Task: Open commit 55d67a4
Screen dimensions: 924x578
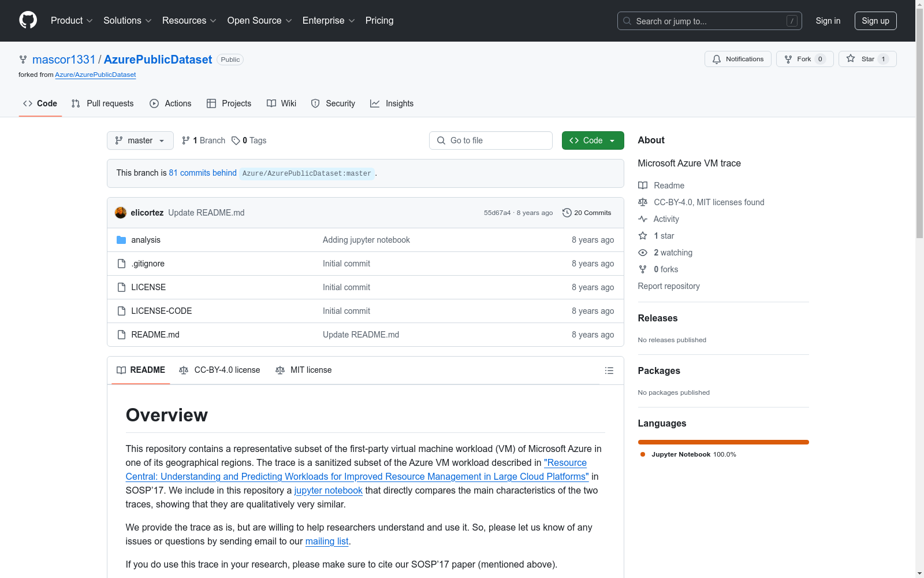Action: [497, 213]
